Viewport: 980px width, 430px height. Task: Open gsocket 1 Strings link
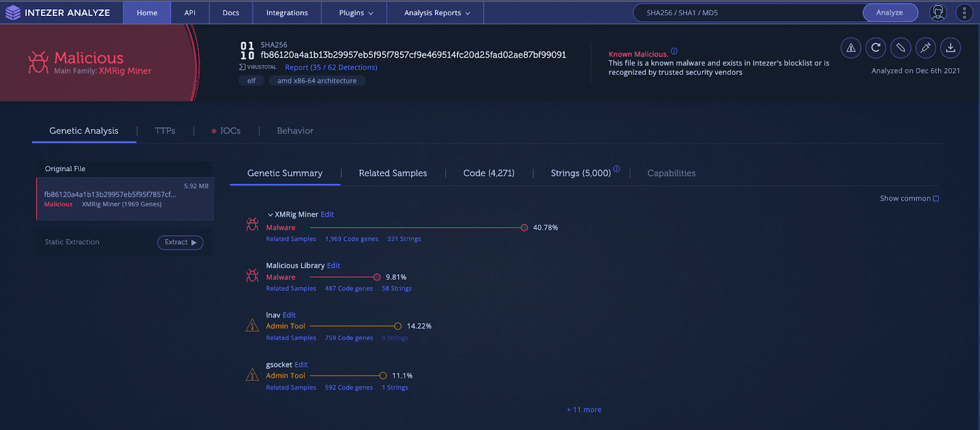(395, 388)
